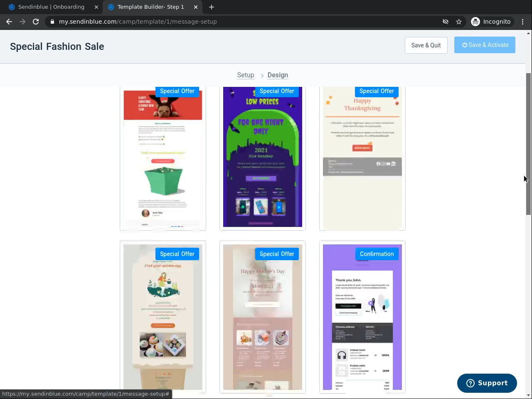
Task: Select the purple Low Prices Halloween template
Action: point(263,158)
